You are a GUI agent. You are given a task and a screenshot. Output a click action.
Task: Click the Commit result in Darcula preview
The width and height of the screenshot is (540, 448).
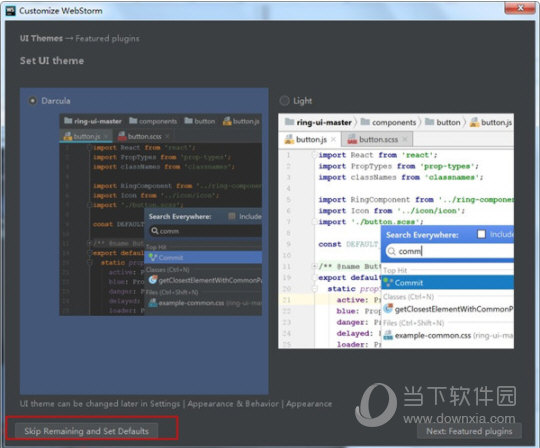click(x=203, y=257)
